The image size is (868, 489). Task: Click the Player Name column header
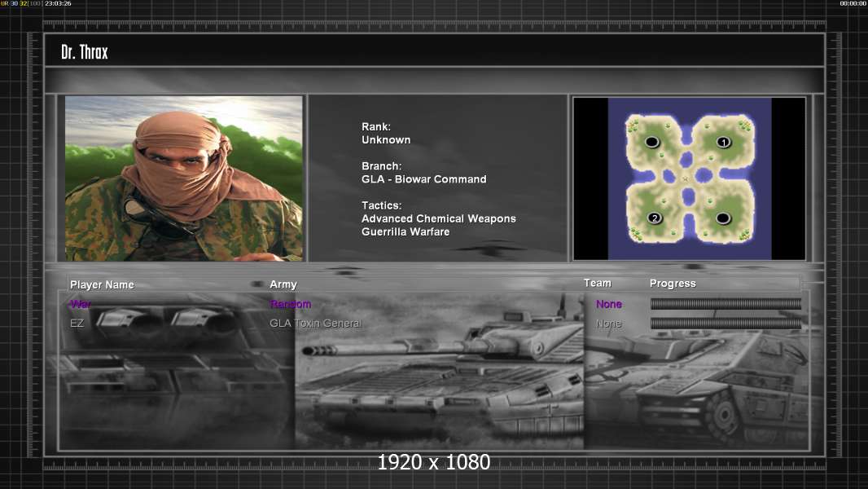[x=102, y=284]
